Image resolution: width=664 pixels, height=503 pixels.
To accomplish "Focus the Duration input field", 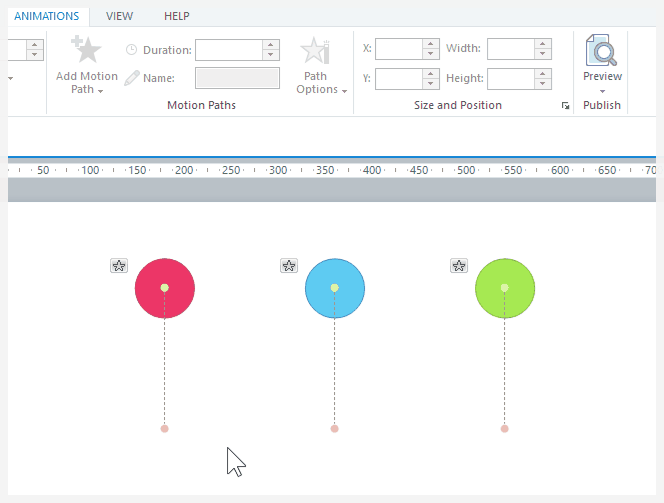I will (229, 50).
